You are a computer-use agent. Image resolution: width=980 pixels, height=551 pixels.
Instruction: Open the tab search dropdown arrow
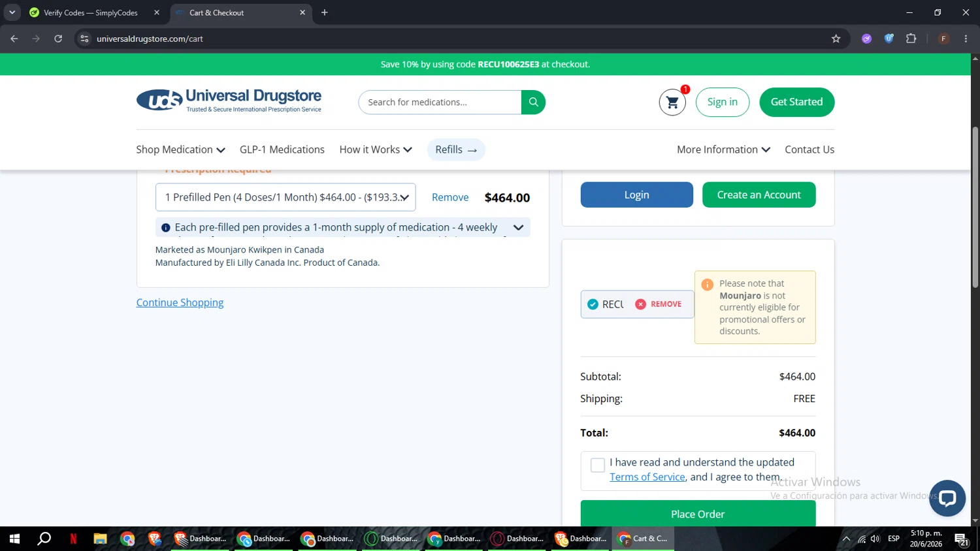[x=12, y=12]
